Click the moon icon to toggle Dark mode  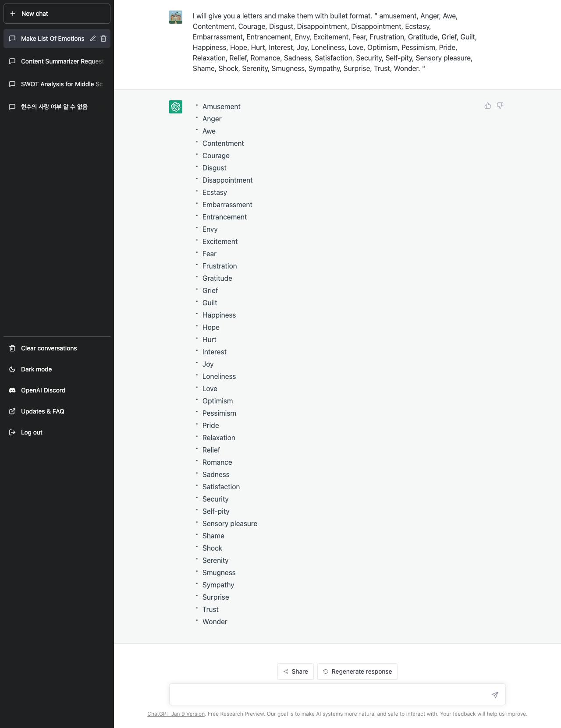12,369
